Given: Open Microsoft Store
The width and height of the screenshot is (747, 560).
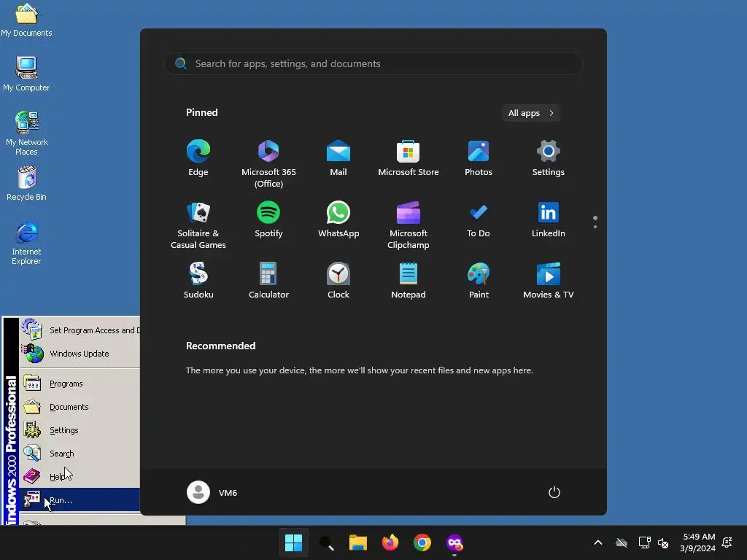Looking at the screenshot, I should pyautogui.click(x=409, y=158).
